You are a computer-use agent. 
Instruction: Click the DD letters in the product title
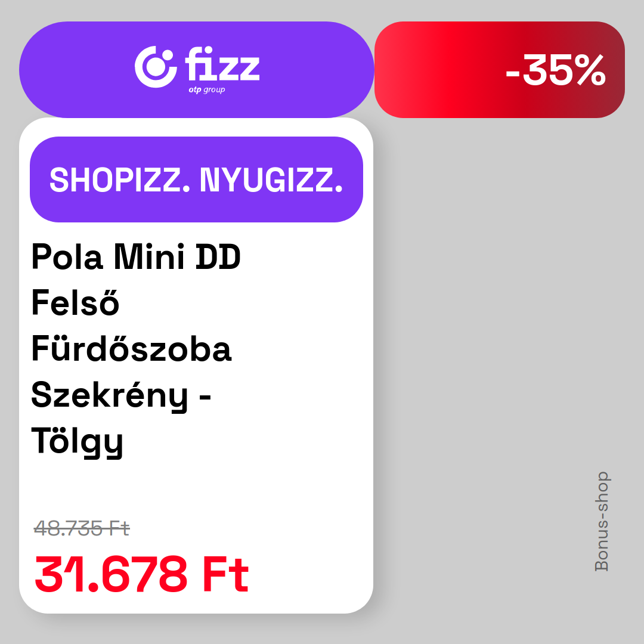[x=218, y=257]
